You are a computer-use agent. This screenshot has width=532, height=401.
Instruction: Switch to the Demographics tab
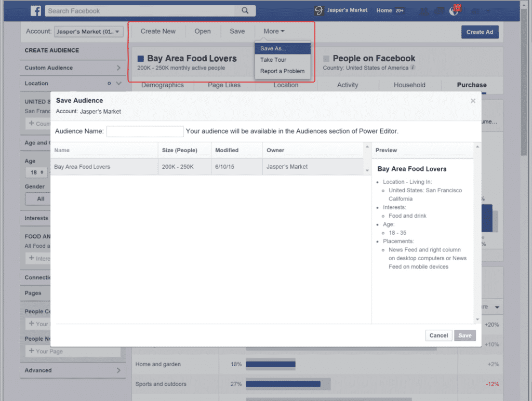click(x=162, y=85)
